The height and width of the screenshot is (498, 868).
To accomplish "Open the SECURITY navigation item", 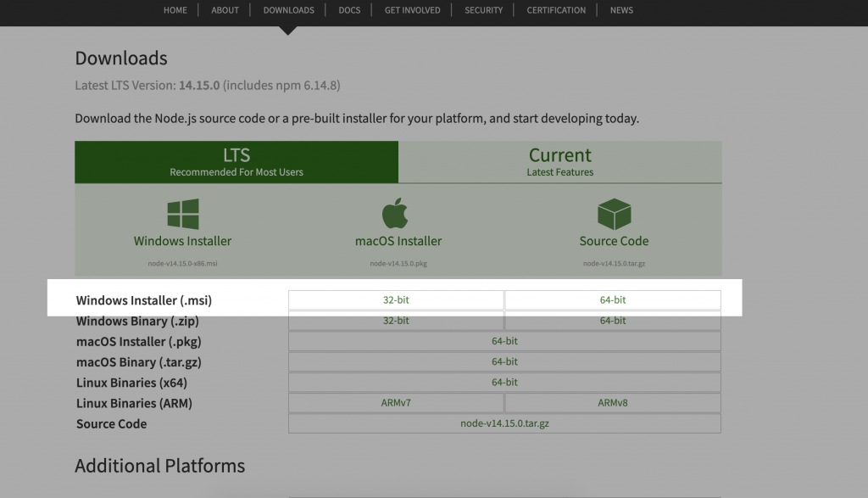I will 483,10.
